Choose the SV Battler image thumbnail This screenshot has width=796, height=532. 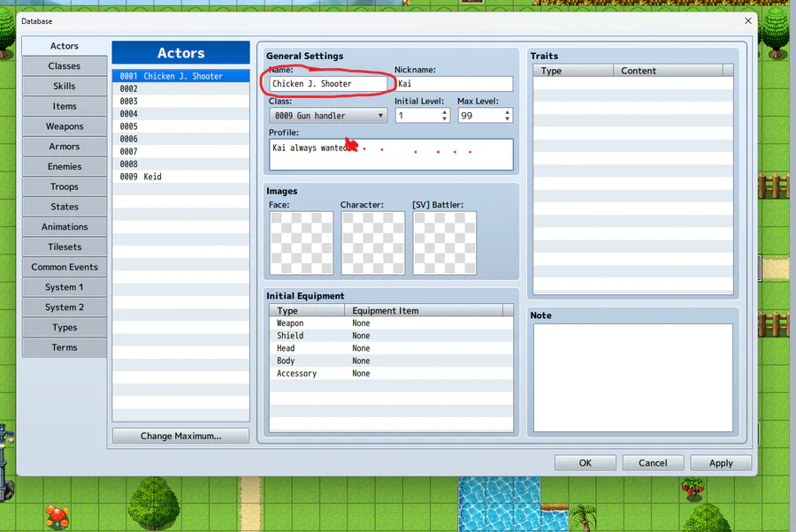(445, 243)
